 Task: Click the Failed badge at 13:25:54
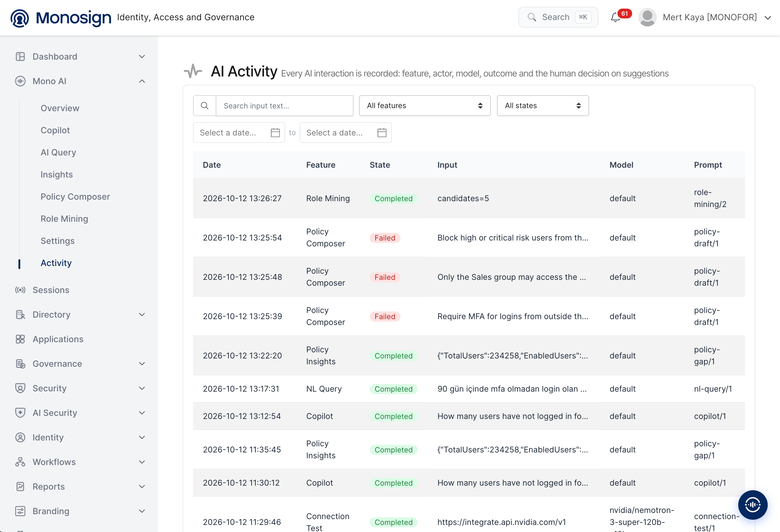pos(385,238)
